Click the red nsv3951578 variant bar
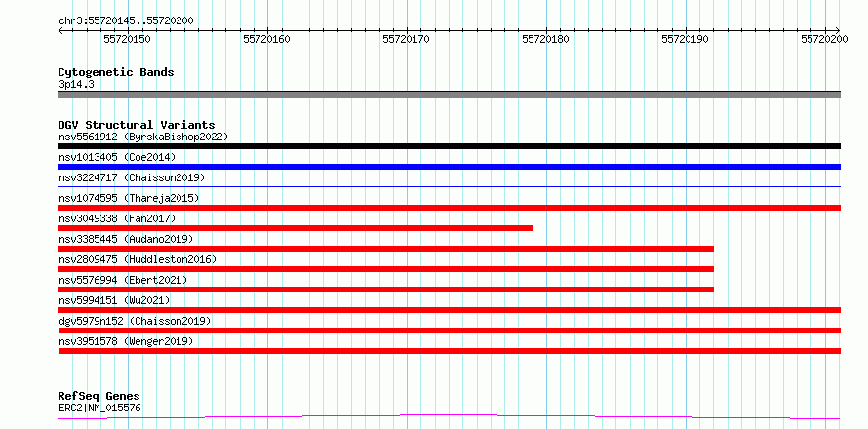Screen dimensions: 868x429 click(449, 351)
